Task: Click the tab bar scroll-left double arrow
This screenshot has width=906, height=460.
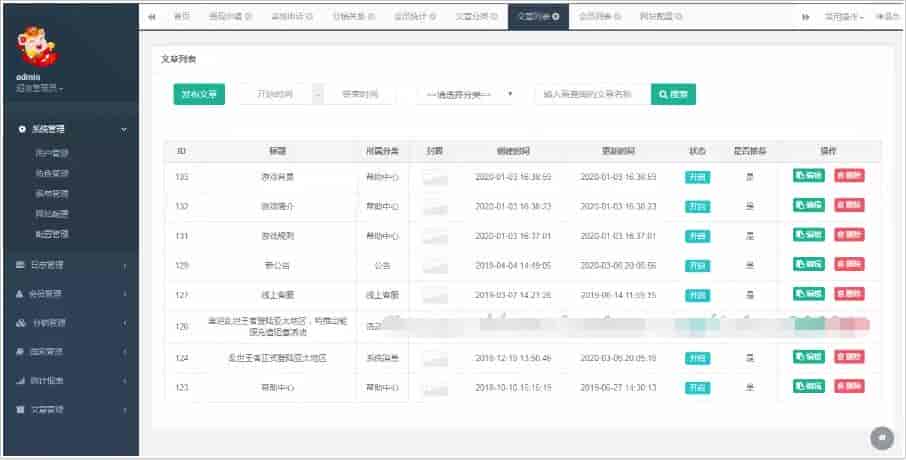Action: 152,17
